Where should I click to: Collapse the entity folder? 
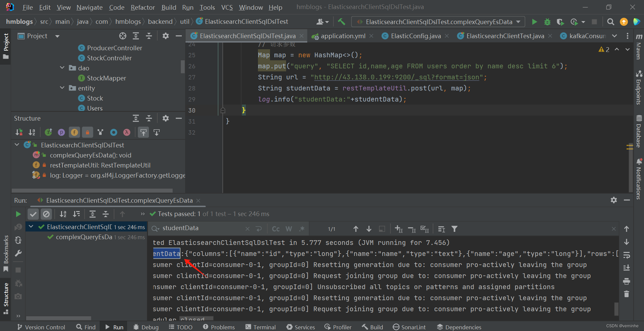pyautogui.click(x=62, y=88)
